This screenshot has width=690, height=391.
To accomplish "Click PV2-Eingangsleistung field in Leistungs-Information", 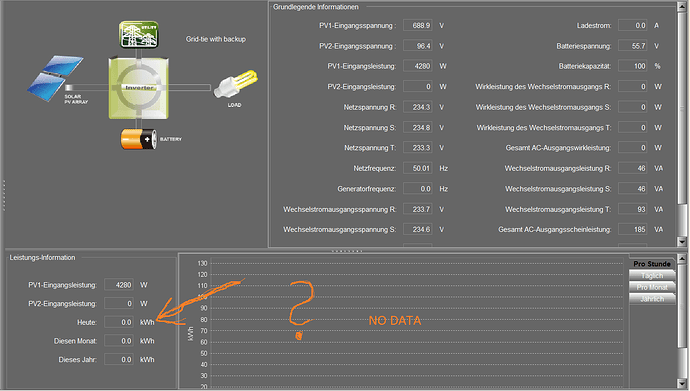I will 119,303.
